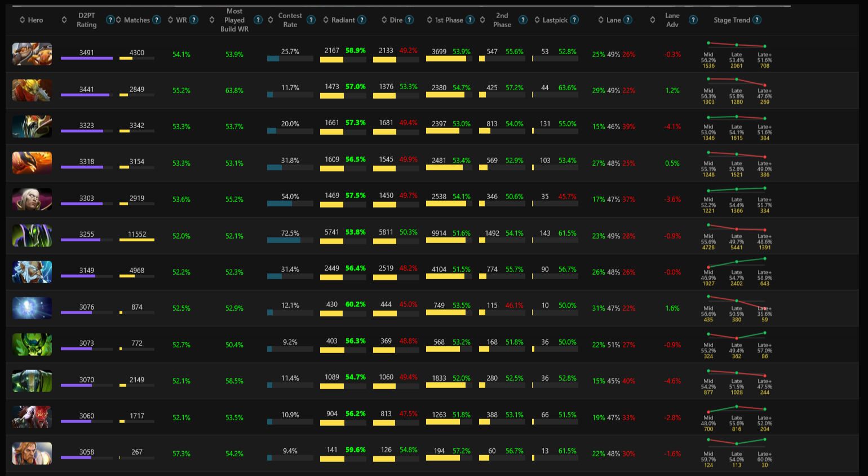Screen dimensions: 868x476
Task: Open the help icon next to WR
Action: click(x=194, y=20)
